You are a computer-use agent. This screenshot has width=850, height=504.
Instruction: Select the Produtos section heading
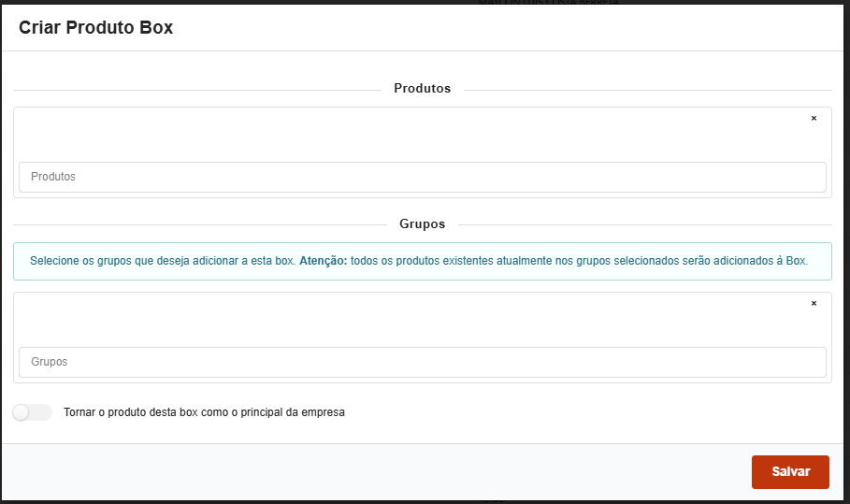(422, 89)
